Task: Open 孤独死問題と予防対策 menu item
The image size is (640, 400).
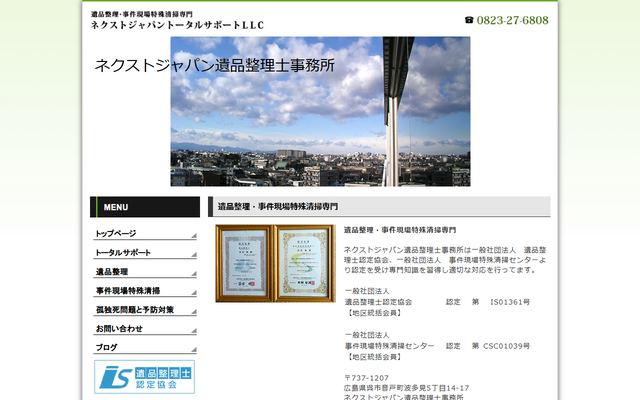Action: 145,310
